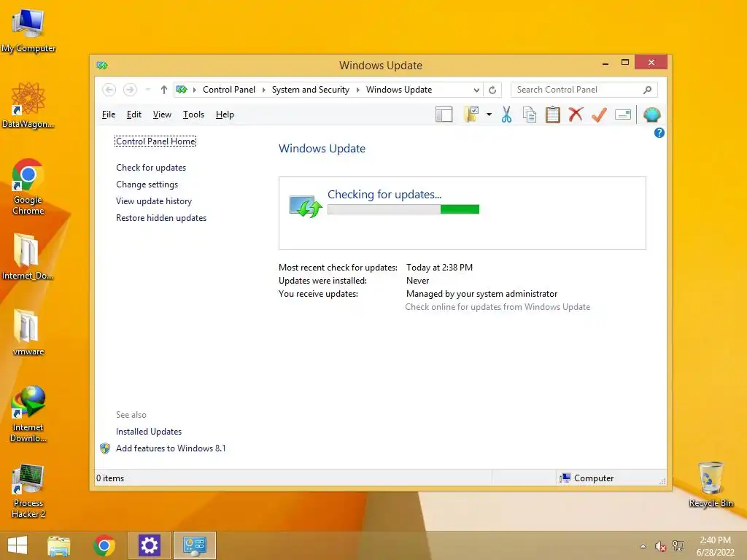Click Add features to Windows 8.1
This screenshot has width=747, height=560.
coord(171,448)
